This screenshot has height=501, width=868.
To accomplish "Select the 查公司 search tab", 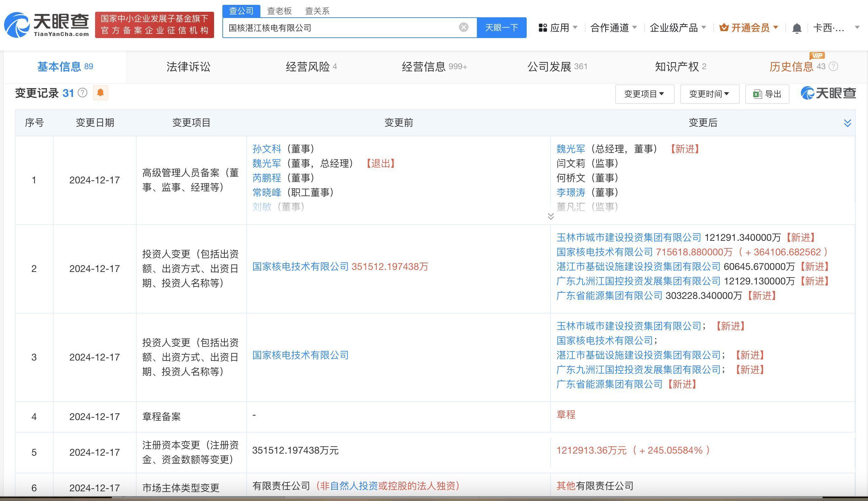I will tap(241, 11).
